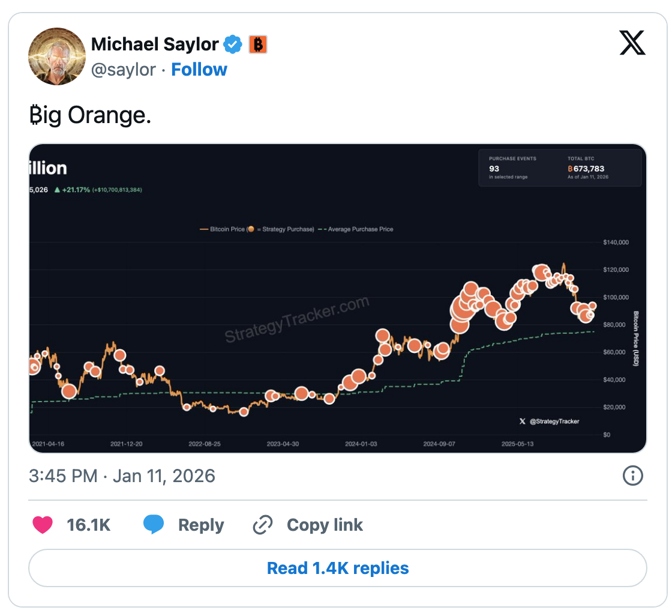This screenshot has width=672, height=616.
Task: Click the Copy link chain icon
Action: (262, 524)
